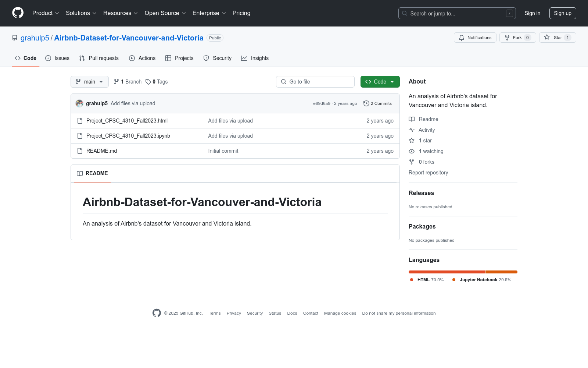Click the file icon beside Project_CPSC_4810_Fall2023.html
This screenshot has height=368, width=588.
pyautogui.click(x=80, y=121)
